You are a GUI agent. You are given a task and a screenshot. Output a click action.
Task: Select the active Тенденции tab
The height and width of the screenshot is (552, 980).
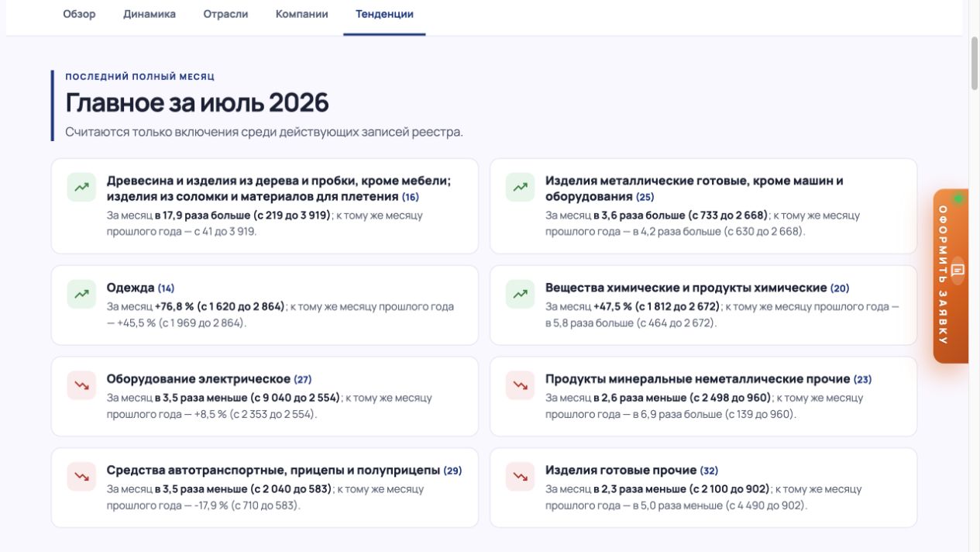(x=384, y=14)
